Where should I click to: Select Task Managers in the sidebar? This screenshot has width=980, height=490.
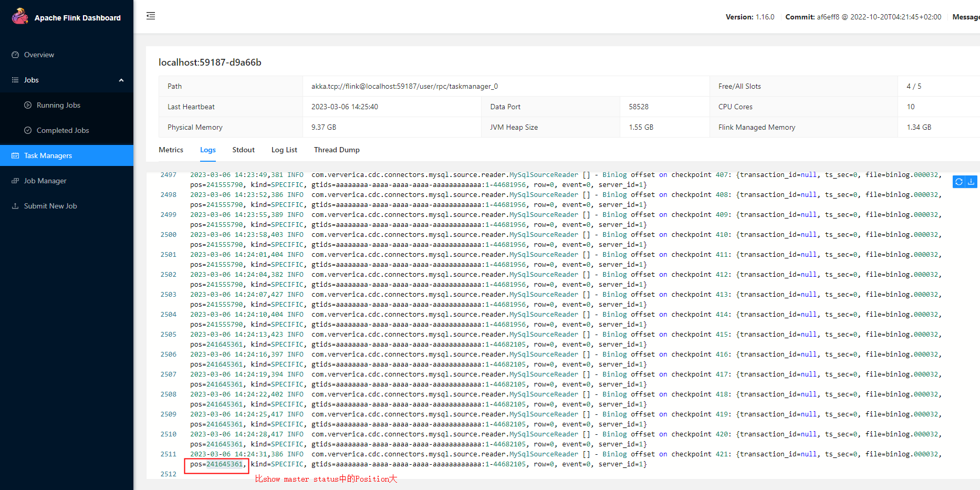pos(67,155)
